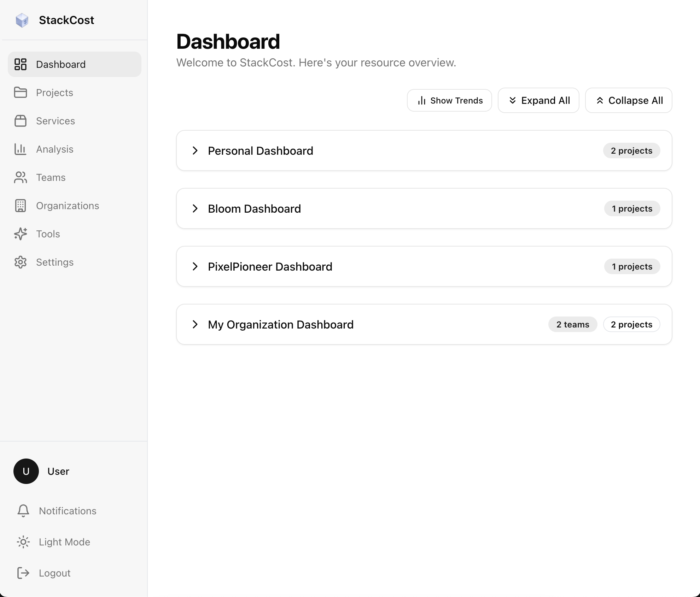Screen dimensions: 700x597
Task: Click the 1 projects badge on PixelPioneer Dashboard
Action: [632, 266]
